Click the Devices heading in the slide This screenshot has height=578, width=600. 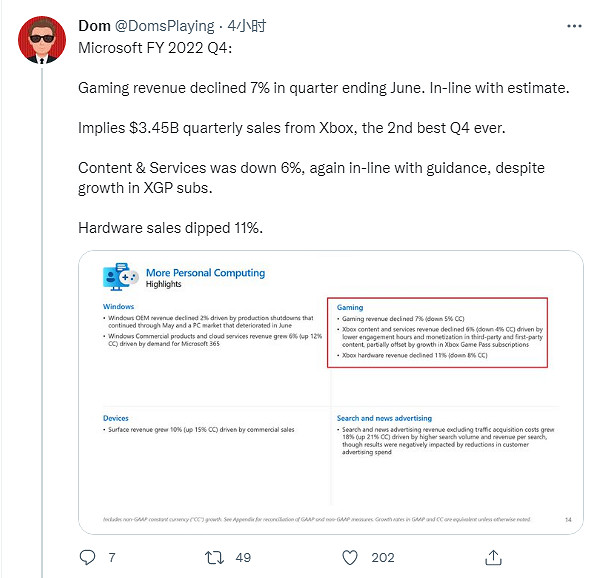point(116,417)
